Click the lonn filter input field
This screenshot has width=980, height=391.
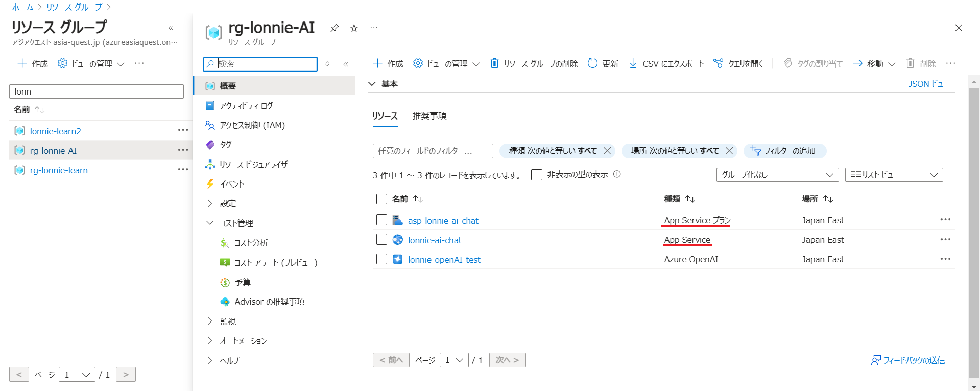[x=97, y=91]
